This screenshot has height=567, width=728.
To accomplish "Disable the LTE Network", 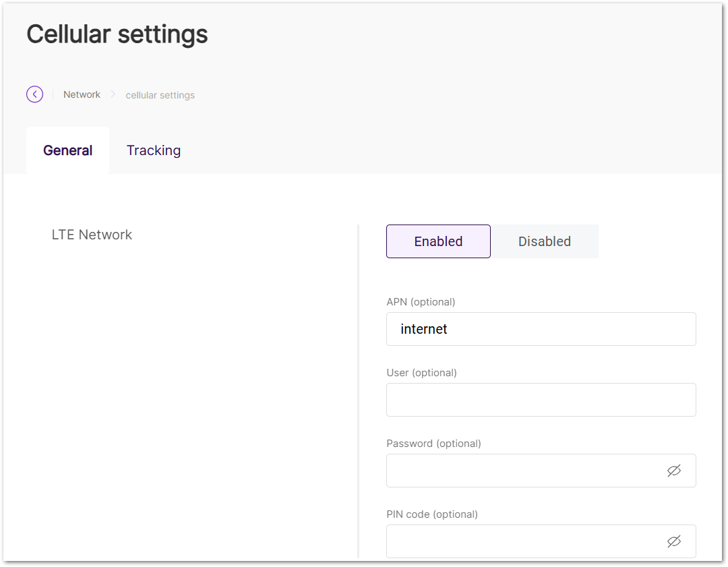I will click(x=544, y=241).
